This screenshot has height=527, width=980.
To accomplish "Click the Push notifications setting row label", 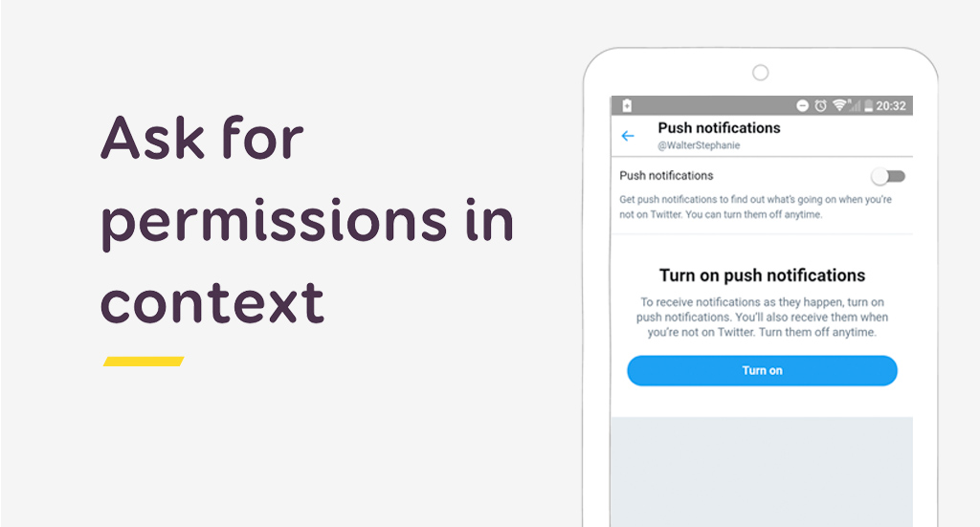I will coord(666,175).
